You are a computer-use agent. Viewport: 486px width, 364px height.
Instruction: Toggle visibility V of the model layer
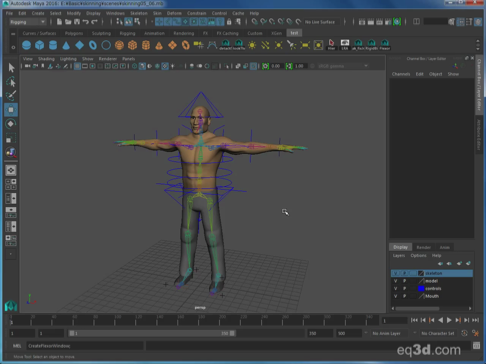[x=396, y=281]
